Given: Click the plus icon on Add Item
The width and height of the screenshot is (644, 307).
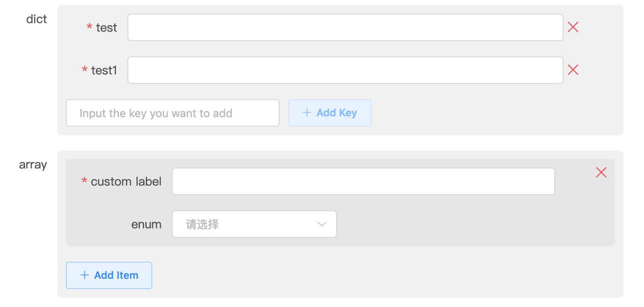Looking at the screenshot, I should (x=85, y=275).
